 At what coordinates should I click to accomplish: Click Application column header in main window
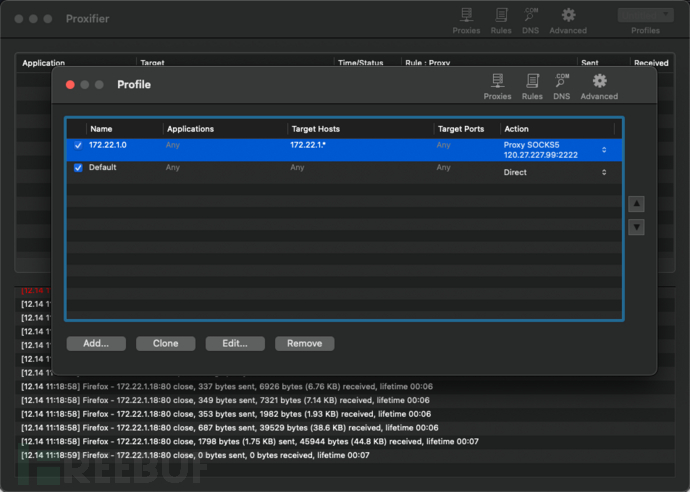(43, 63)
